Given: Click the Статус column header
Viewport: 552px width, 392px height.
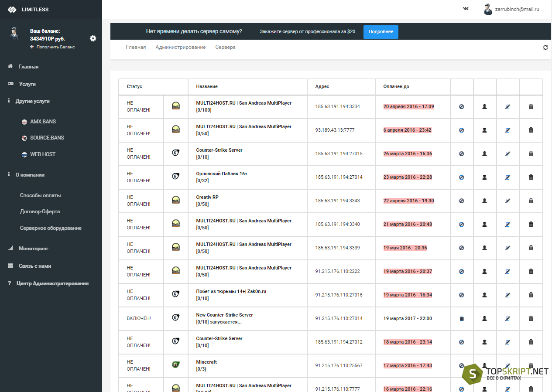Looking at the screenshot, I should [134, 86].
